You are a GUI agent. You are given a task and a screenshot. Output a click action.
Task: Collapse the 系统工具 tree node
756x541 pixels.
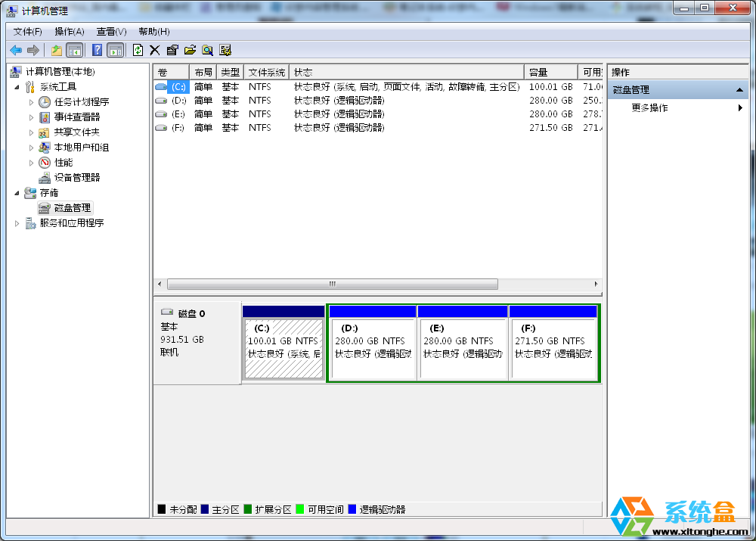click(17, 87)
